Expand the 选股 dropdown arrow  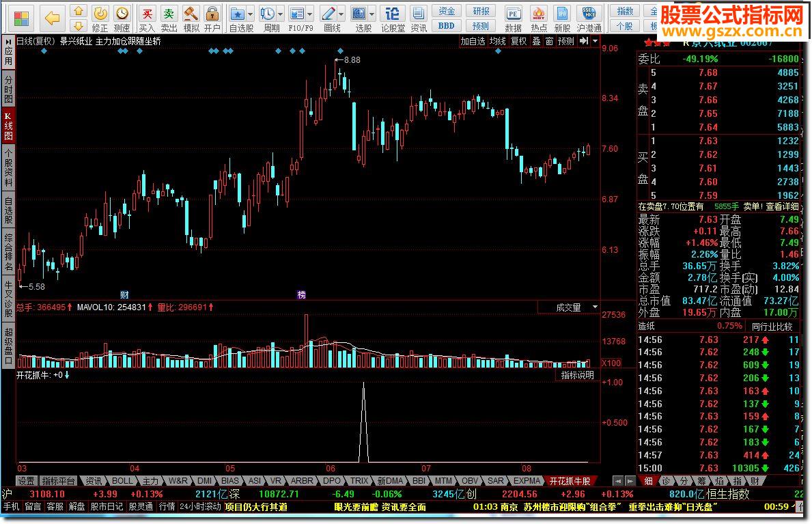[x=372, y=14]
